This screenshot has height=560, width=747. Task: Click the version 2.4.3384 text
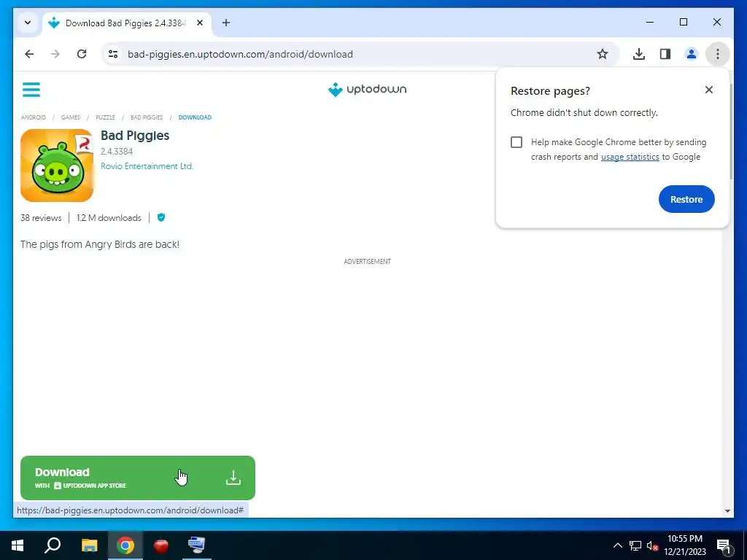pyautogui.click(x=117, y=152)
